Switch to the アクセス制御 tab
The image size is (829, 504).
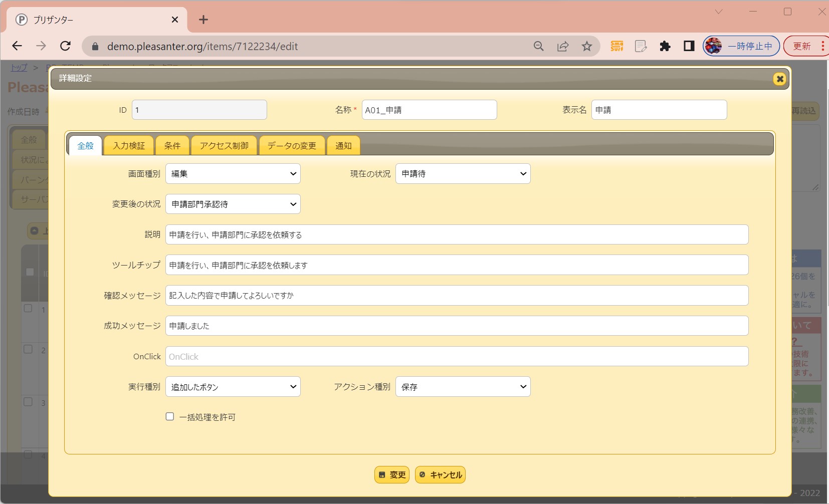pos(224,146)
